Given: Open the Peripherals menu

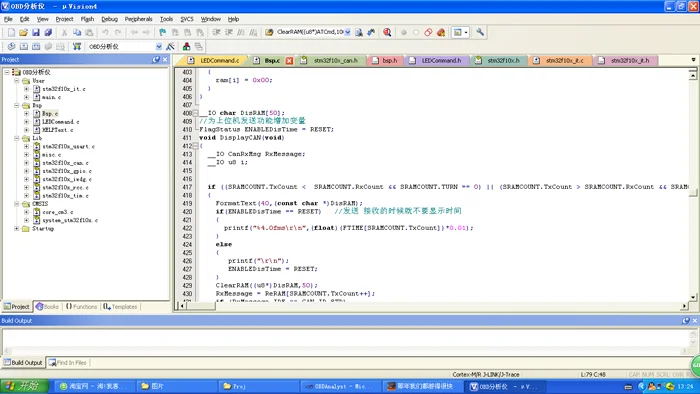Looking at the screenshot, I should (138, 19).
